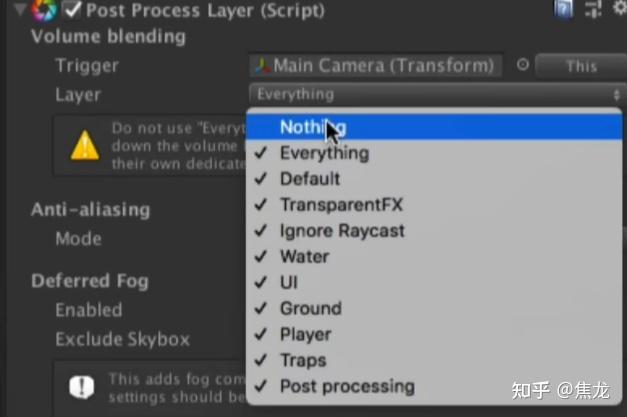Collapse the Post Process Layer component
The image size is (627, 417).
pyautogui.click(x=18, y=11)
